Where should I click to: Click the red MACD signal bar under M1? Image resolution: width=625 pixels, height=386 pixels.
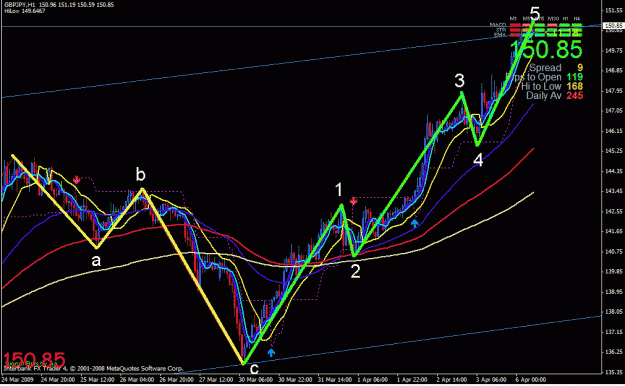515,25
